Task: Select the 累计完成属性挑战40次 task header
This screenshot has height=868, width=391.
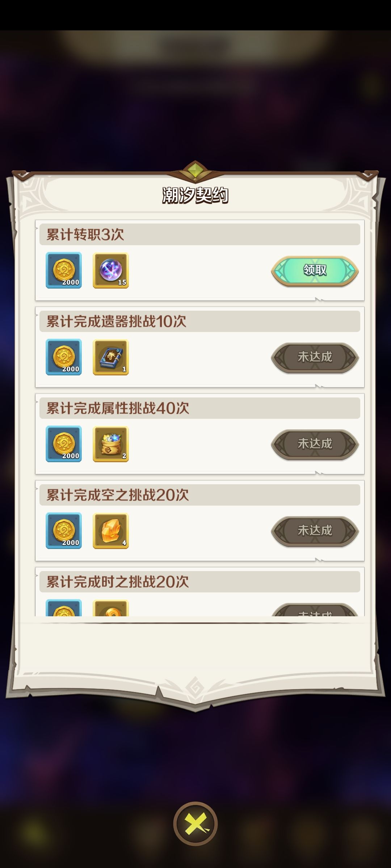Action: tap(200, 408)
